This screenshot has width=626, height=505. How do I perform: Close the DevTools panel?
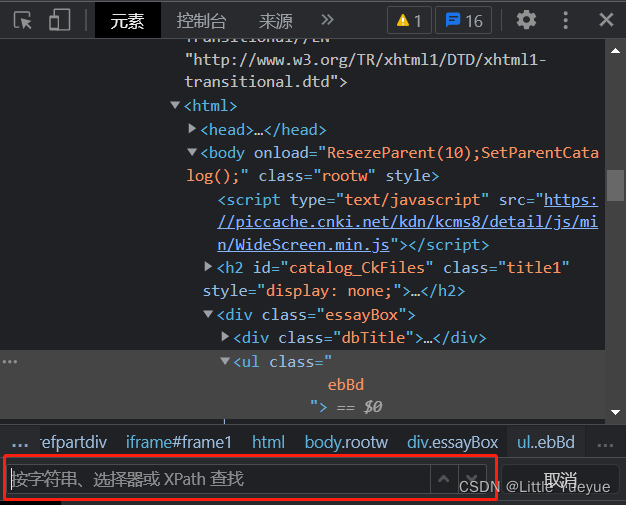coord(606,20)
